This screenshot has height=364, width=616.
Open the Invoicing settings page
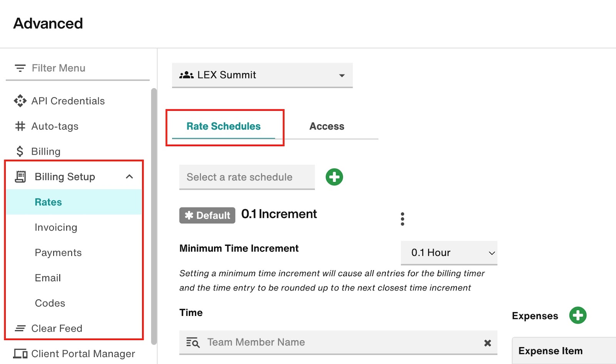click(56, 227)
